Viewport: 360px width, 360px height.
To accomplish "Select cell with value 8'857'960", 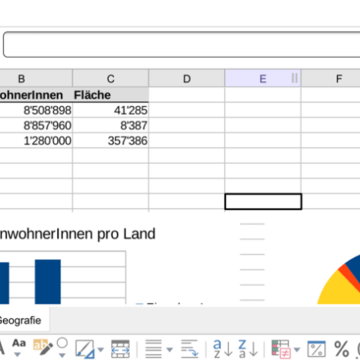I will (36, 126).
